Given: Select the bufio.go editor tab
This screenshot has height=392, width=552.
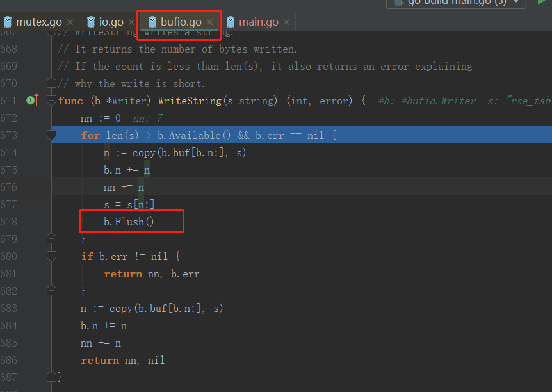Looking at the screenshot, I should click(x=181, y=22).
